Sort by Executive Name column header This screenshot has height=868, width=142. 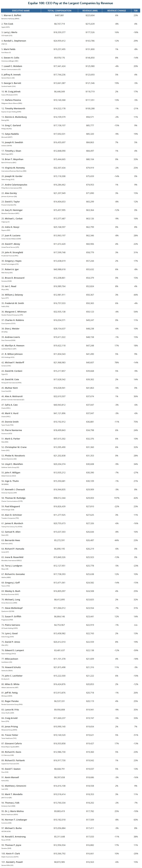click(x=21, y=10)
